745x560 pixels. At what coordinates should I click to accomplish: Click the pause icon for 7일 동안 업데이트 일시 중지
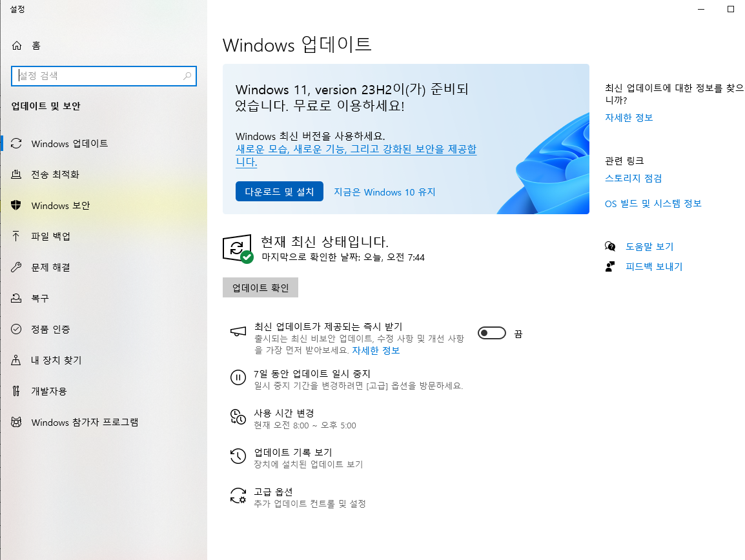[x=238, y=377]
